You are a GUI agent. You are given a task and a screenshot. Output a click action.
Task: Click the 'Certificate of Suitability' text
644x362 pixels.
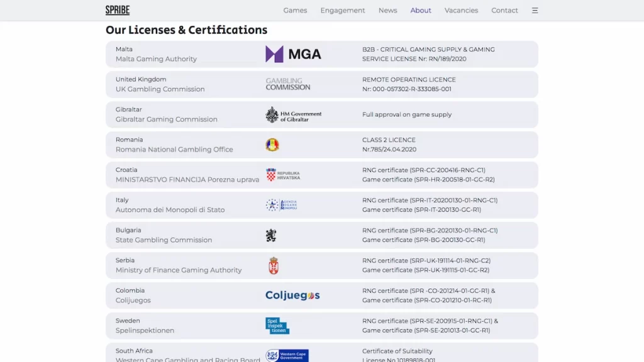point(397,351)
